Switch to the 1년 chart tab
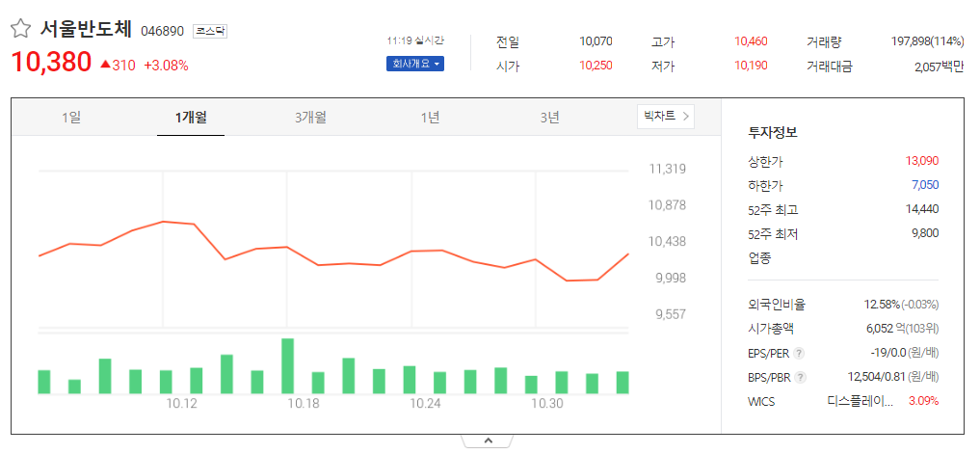Viewport: 980px width, 454px height. 430,117
